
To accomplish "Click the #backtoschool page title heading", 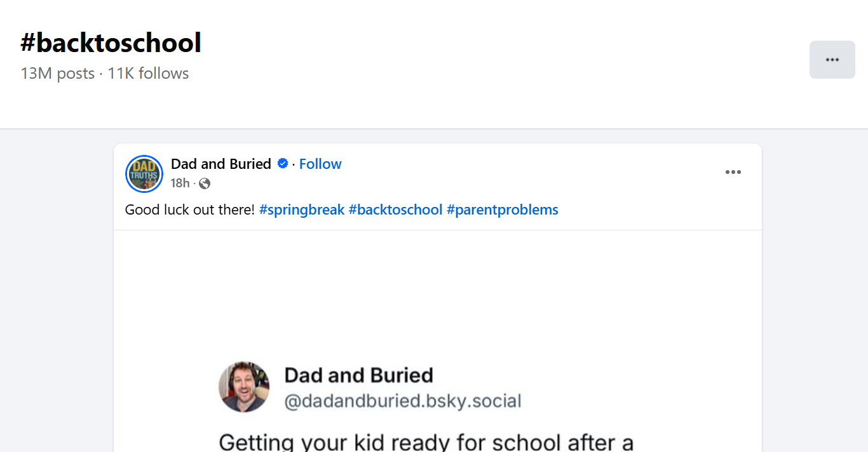I will 111,42.
